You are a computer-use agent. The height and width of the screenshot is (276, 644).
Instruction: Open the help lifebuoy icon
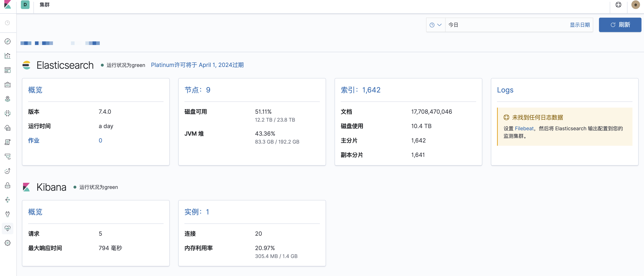[x=618, y=5]
